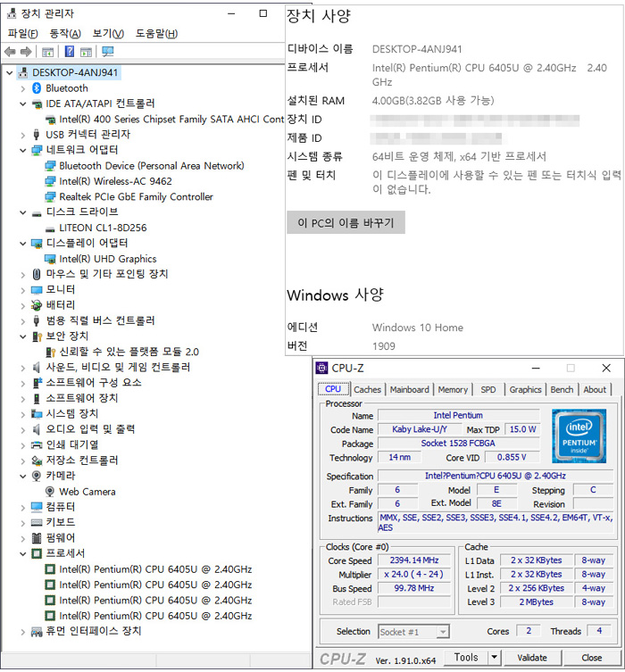
Task: Click the Back arrow in Device Manager toolbar
Action: click(10, 53)
